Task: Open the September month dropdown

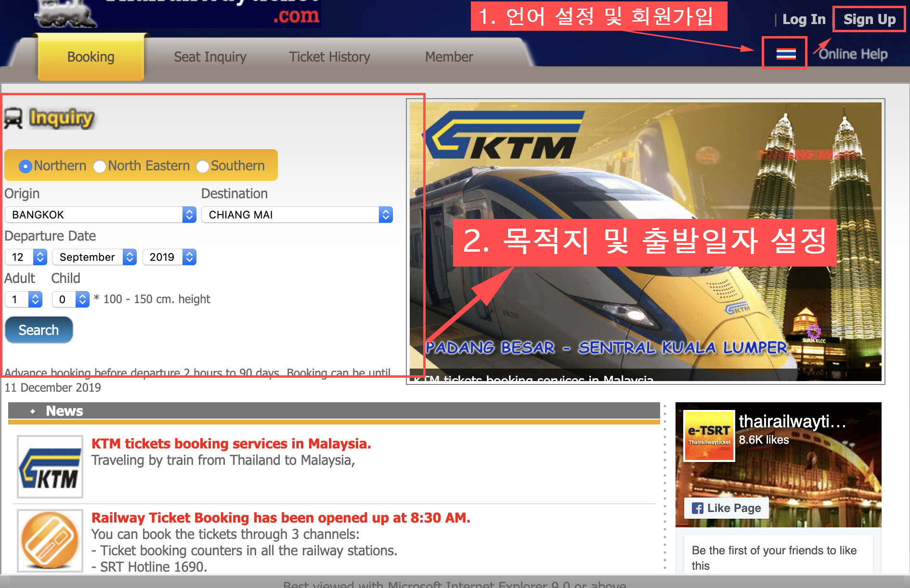Action: (94, 257)
